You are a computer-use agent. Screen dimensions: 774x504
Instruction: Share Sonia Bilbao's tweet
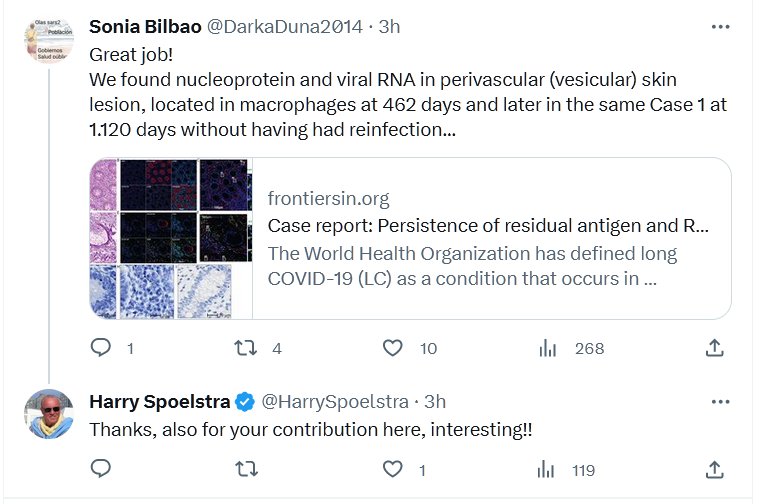pos(715,348)
